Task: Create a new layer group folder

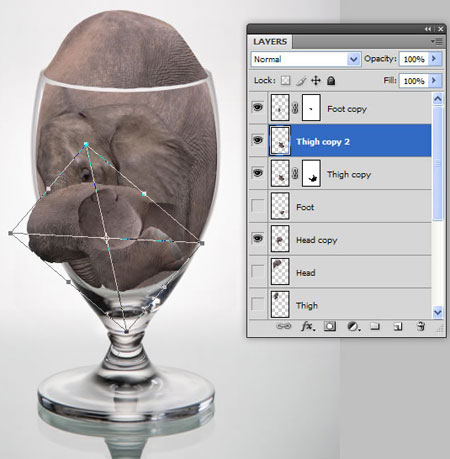Action: click(x=375, y=326)
